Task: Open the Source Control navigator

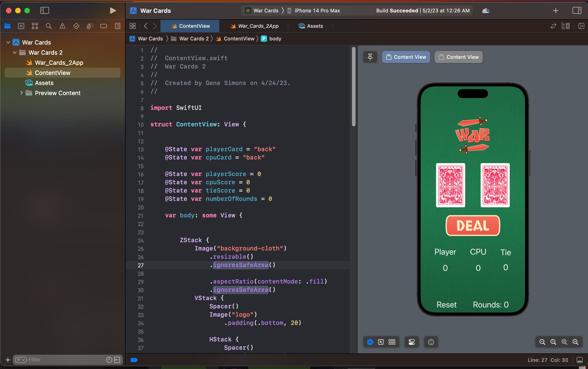Action: tap(21, 26)
